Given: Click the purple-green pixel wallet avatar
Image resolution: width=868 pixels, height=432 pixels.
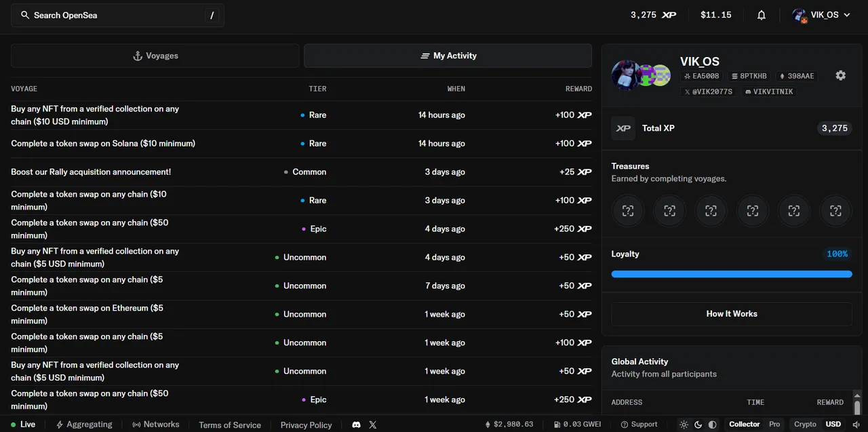Looking at the screenshot, I should point(645,75).
